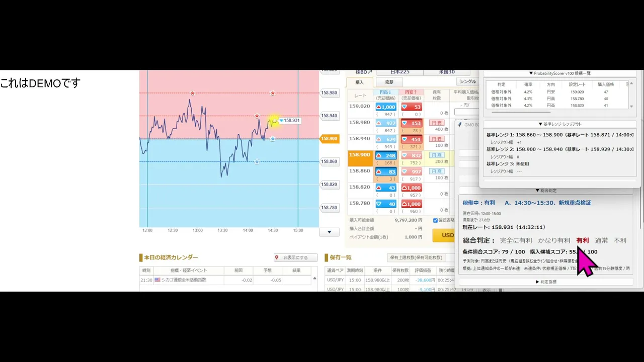Screen dimensions: 644x362
Task: Click the calendar list scroll-up arrow
Action: (x=315, y=278)
